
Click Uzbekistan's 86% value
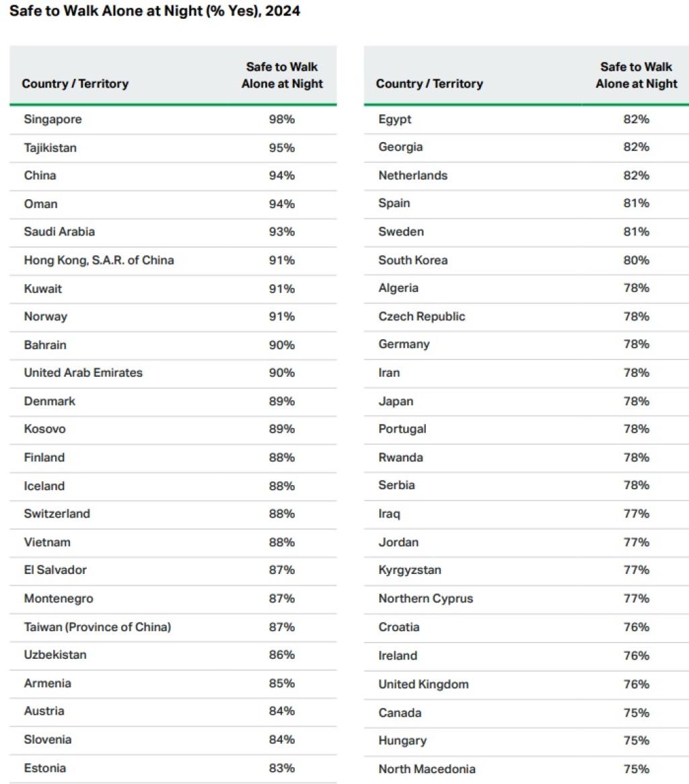(282, 655)
